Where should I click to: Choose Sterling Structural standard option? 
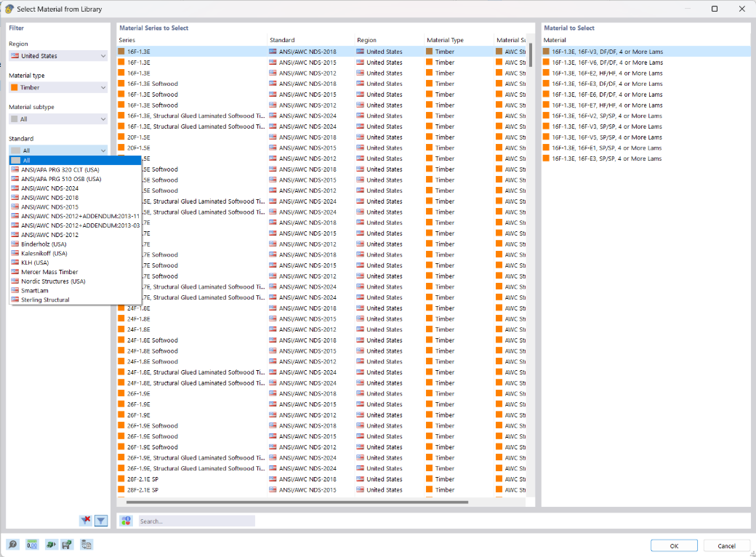76,300
